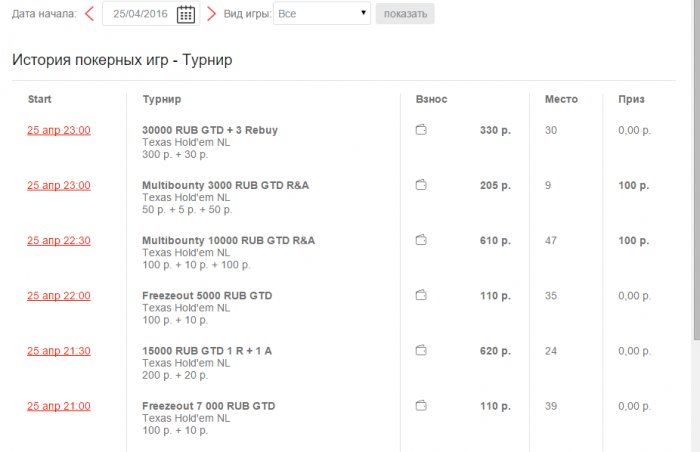Viewport: 700px width, 452px height.
Task: Click wallet icon for Freezeout 5000 row
Action: tap(421, 295)
